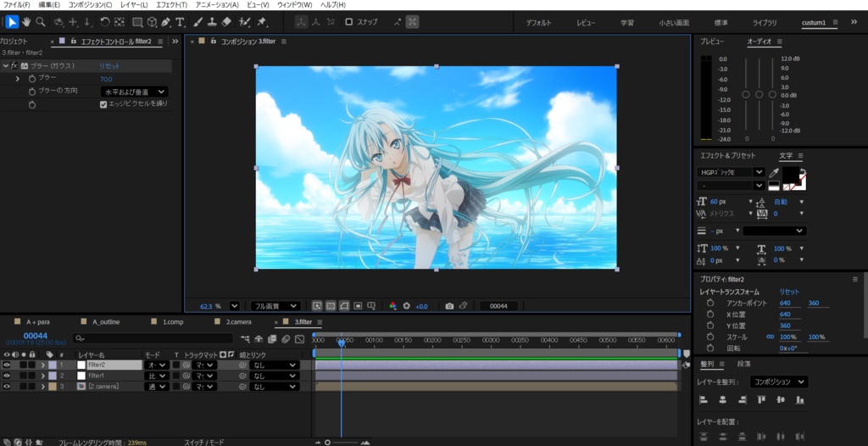
Task: Open the レイヤーを整列 コンポジション dropdown
Action: point(779,382)
